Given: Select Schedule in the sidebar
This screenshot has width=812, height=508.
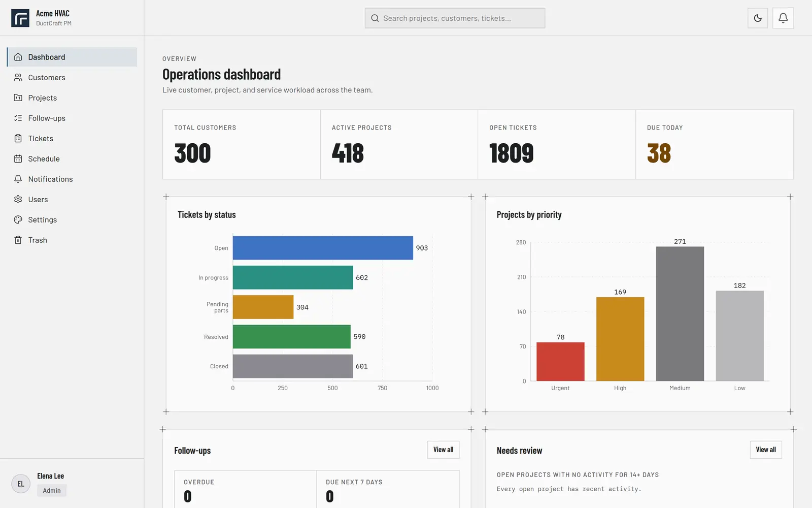Looking at the screenshot, I should click(72, 158).
